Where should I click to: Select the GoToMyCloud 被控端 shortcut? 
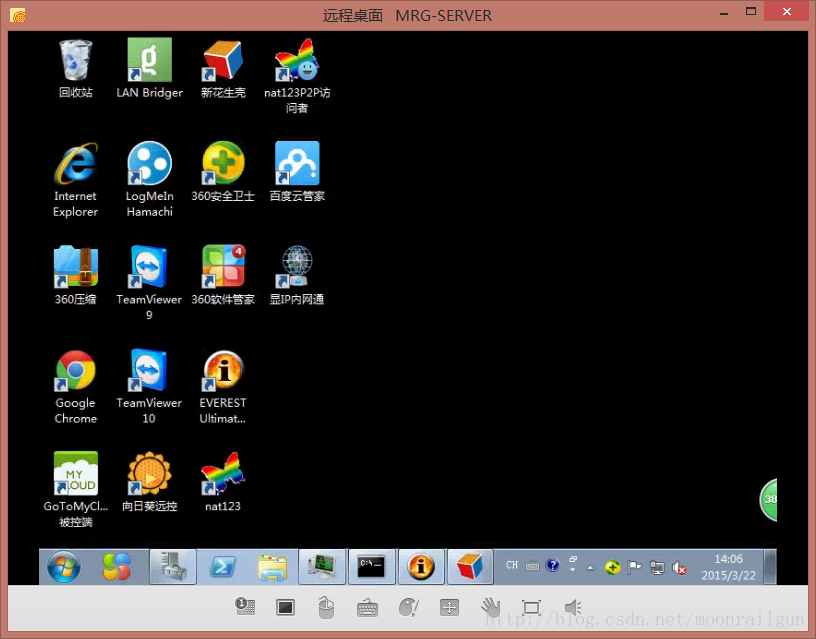pos(75,490)
